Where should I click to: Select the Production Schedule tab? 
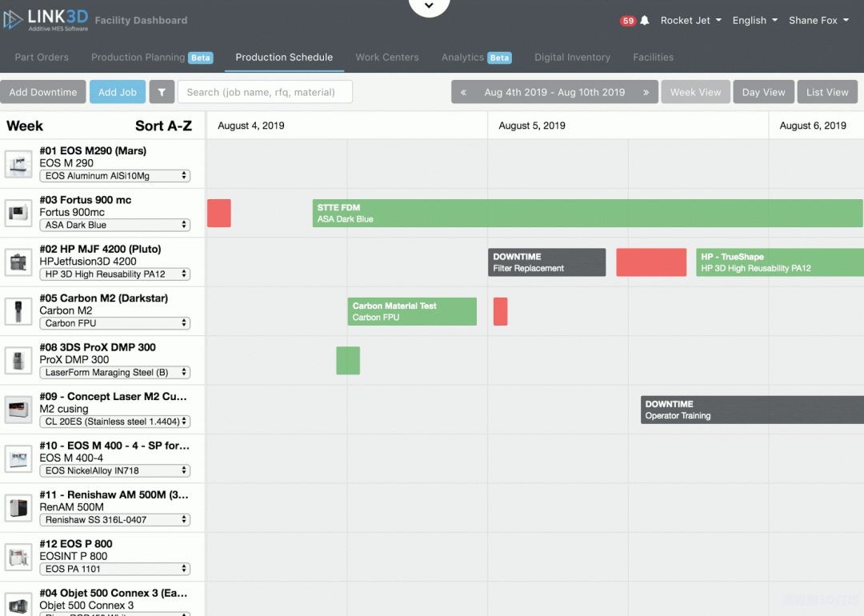pyautogui.click(x=284, y=58)
